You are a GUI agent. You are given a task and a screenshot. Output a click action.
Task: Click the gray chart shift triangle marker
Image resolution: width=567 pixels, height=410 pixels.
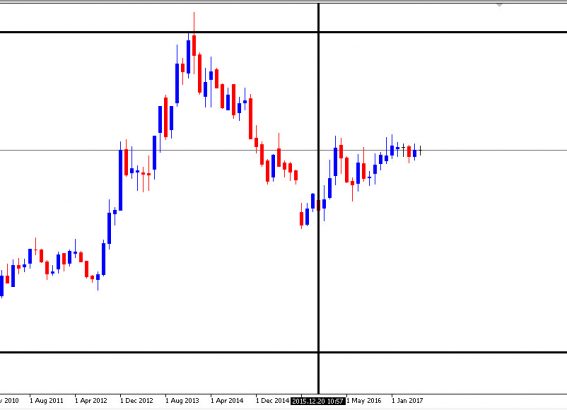click(499, 5)
